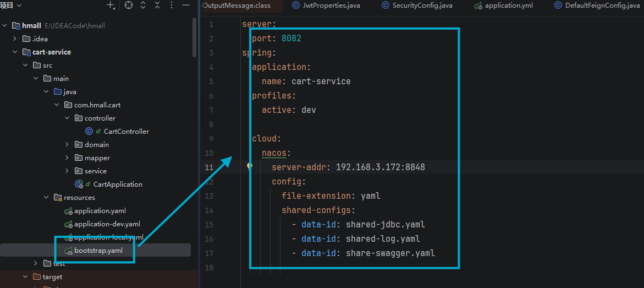Click shared-log.yaml data-id value
The image size is (644, 288).
click(383, 238)
